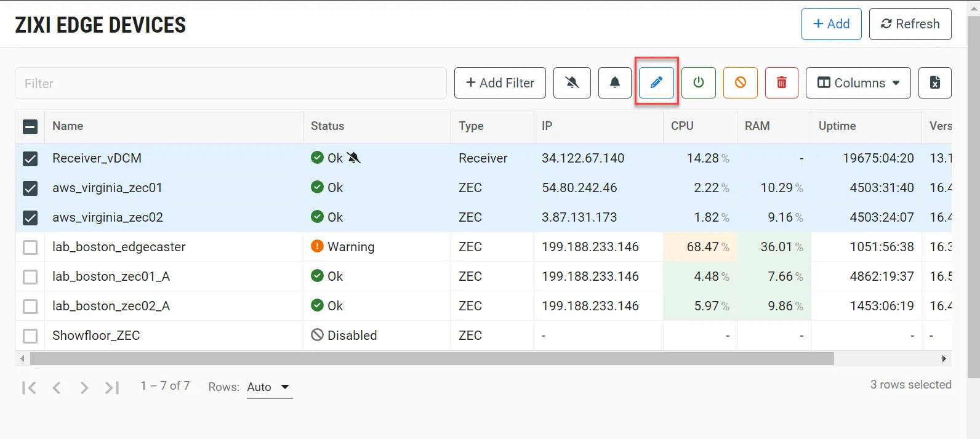Click the 1 – 7 of 7 pagination text
This screenshot has height=439, width=980.
[165, 385]
